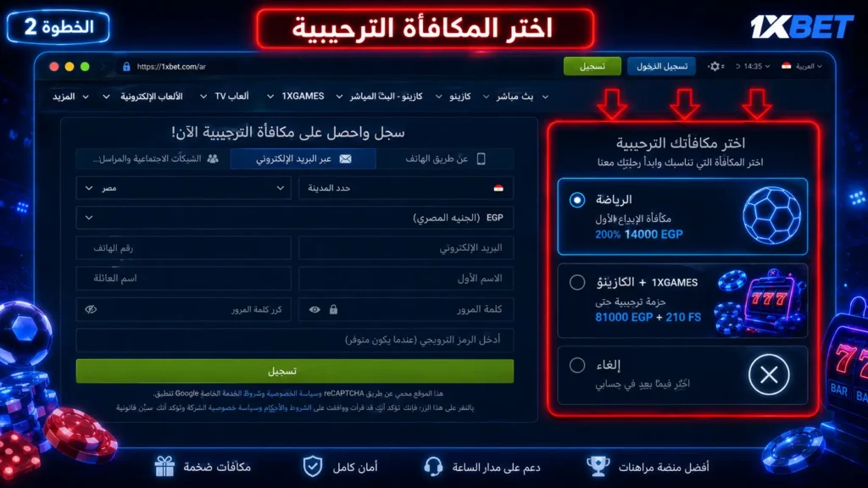Click the Egypt flag language icon

786,66
